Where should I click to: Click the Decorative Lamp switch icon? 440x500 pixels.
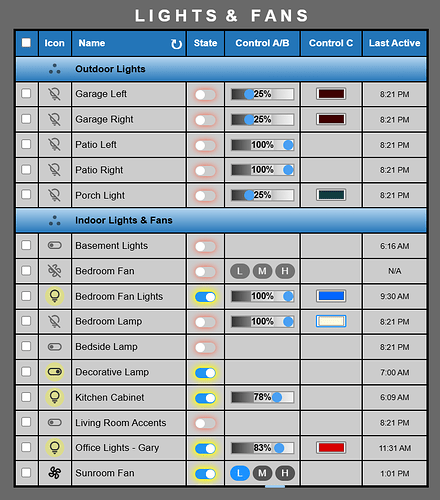[x=55, y=372]
